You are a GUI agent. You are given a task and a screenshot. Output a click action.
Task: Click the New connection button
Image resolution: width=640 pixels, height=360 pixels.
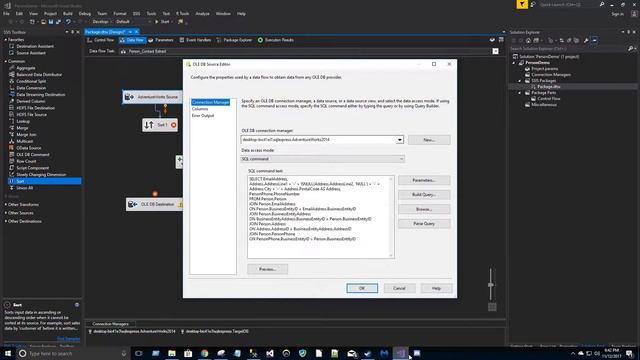[429, 140]
